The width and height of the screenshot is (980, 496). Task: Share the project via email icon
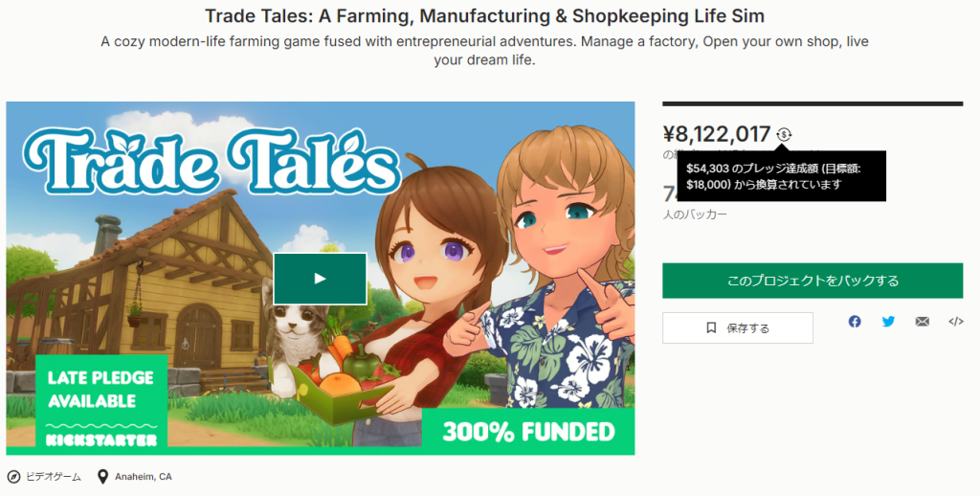922,322
